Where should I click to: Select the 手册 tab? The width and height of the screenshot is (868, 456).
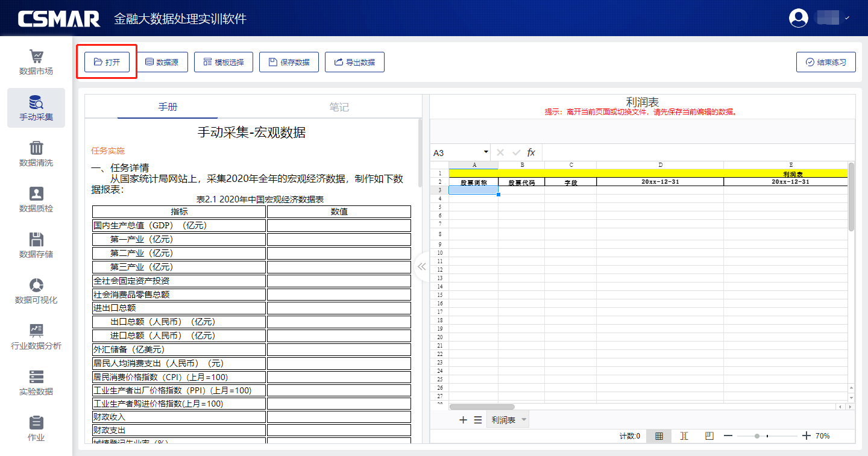click(168, 107)
